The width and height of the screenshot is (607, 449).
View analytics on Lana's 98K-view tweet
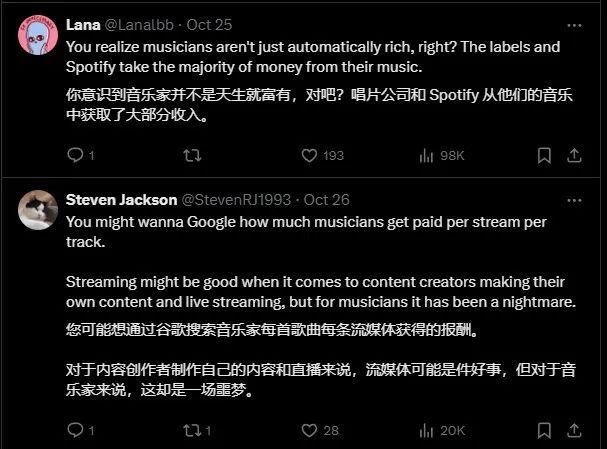(x=426, y=155)
